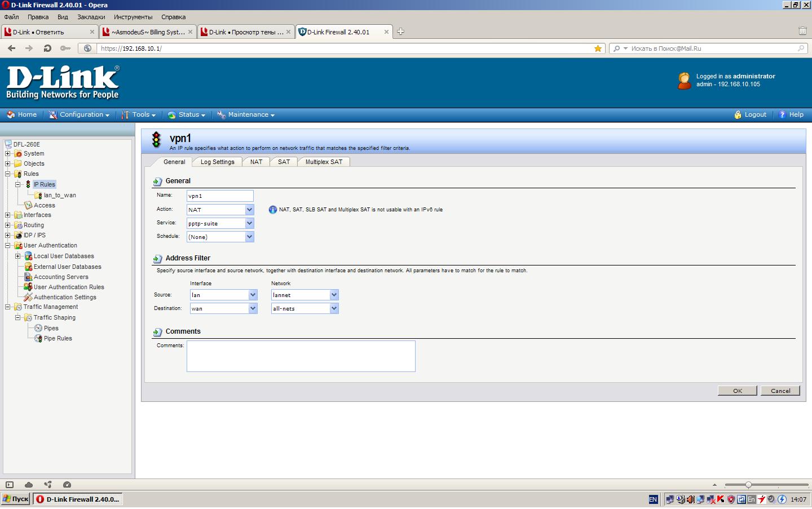Switch to the Log Settings tab
The image size is (812, 509).
217,162
